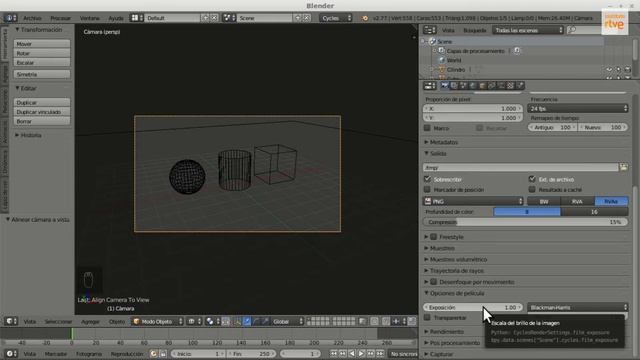Screen dimensions: 640x360
Task: Open the Cycles render engine dropdown
Action: (336, 18)
